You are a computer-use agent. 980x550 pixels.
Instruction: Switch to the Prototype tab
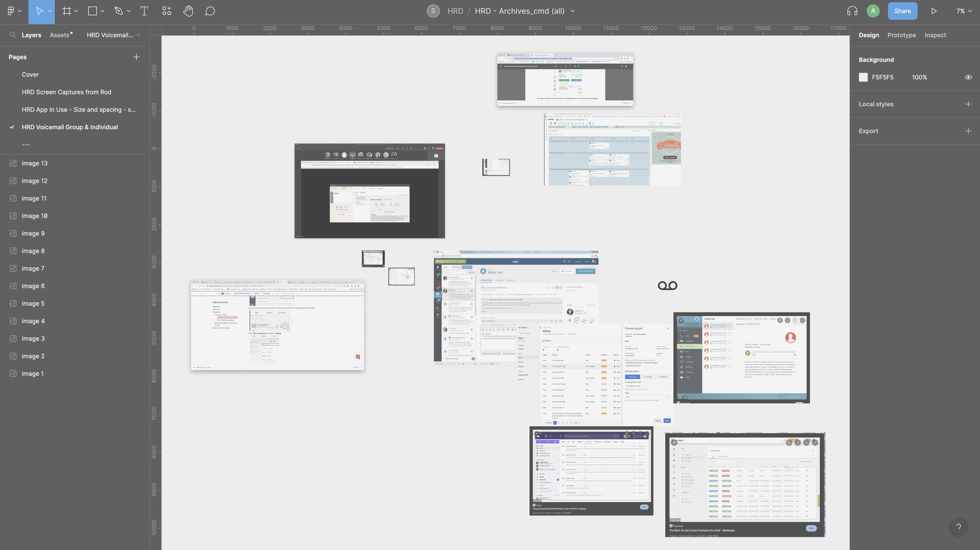click(901, 35)
